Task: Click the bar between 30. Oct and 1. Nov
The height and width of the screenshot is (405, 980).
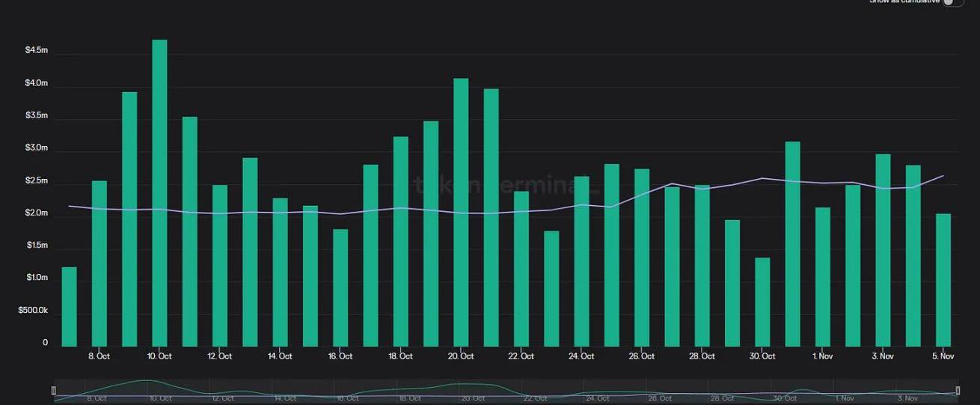Action: click(793, 244)
